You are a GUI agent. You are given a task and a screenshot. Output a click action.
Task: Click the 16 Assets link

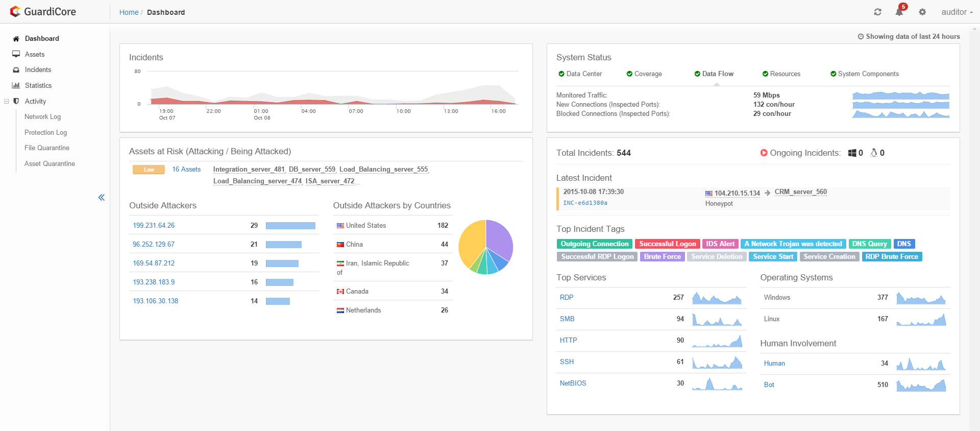tap(186, 170)
